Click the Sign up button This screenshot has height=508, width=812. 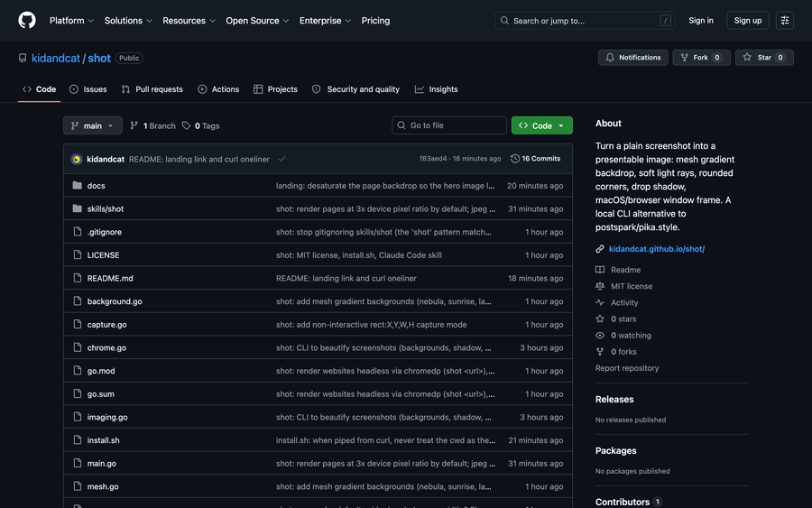pyautogui.click(x=748, y=20)
